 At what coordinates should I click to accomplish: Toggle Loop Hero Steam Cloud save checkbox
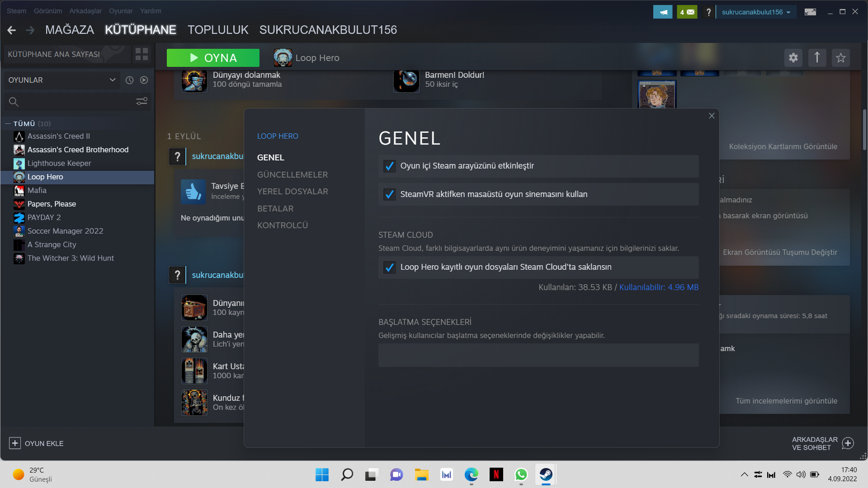[x=389, y=267]
